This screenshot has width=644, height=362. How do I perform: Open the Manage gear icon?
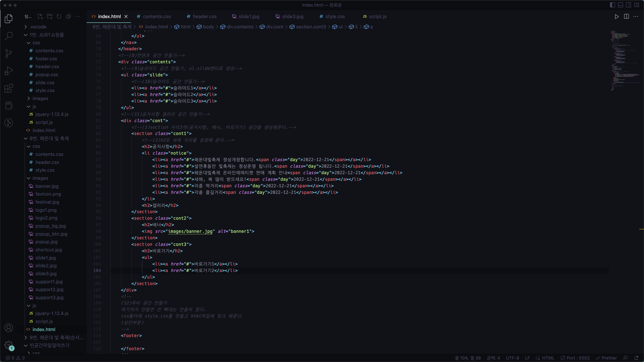pos(9,345)
